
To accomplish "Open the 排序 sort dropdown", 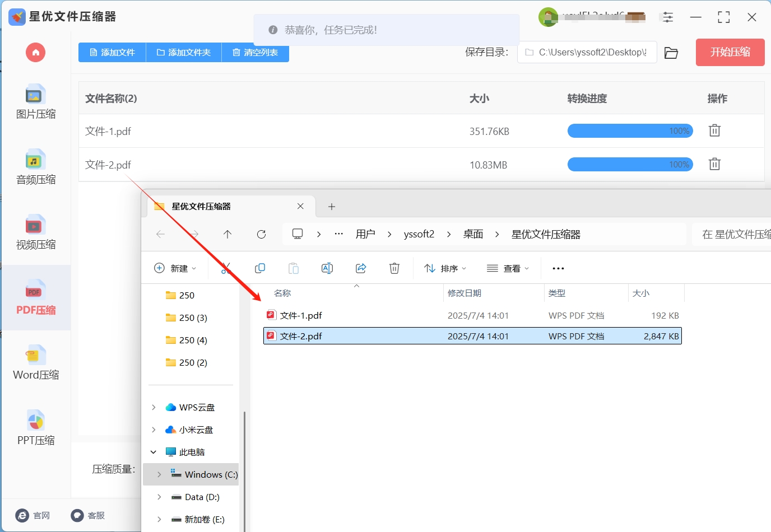I will click(x=445, y=268).
